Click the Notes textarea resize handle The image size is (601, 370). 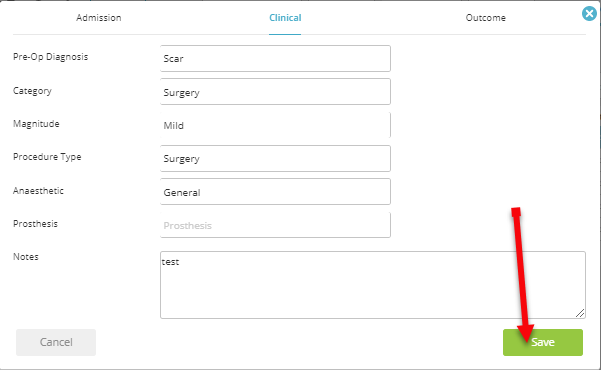click(580, 313)
